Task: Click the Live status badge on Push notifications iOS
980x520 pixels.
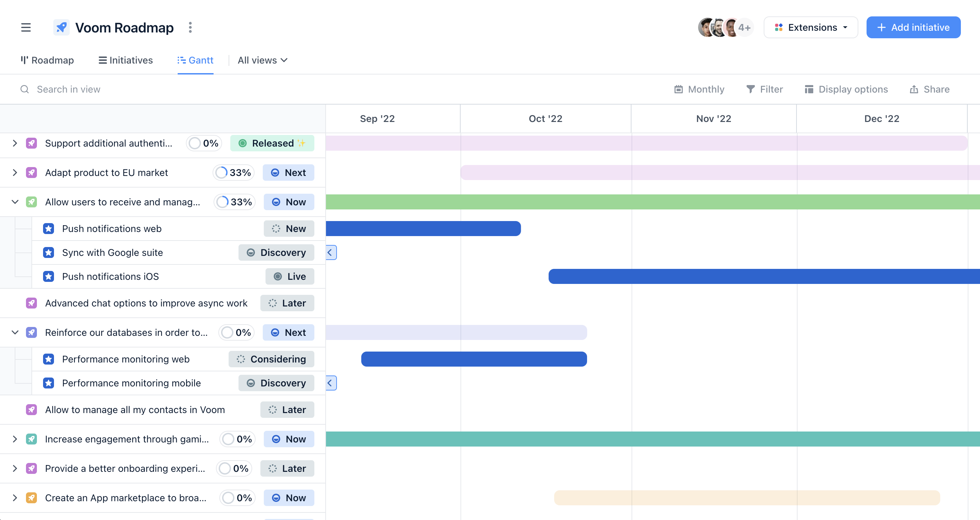Action: click(290, 276)
